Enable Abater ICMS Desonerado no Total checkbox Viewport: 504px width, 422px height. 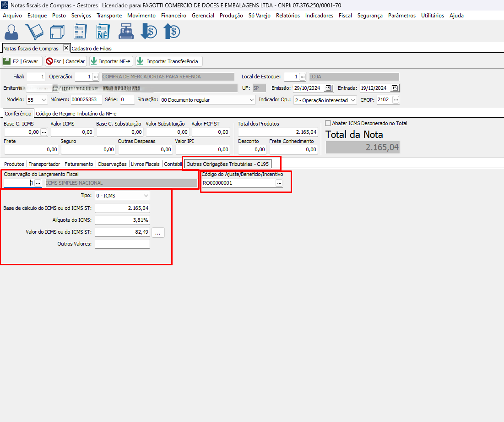coord(328,123)
